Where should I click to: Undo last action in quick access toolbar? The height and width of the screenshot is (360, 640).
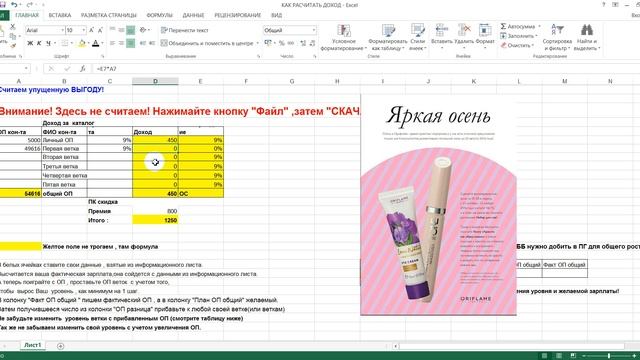14,5
